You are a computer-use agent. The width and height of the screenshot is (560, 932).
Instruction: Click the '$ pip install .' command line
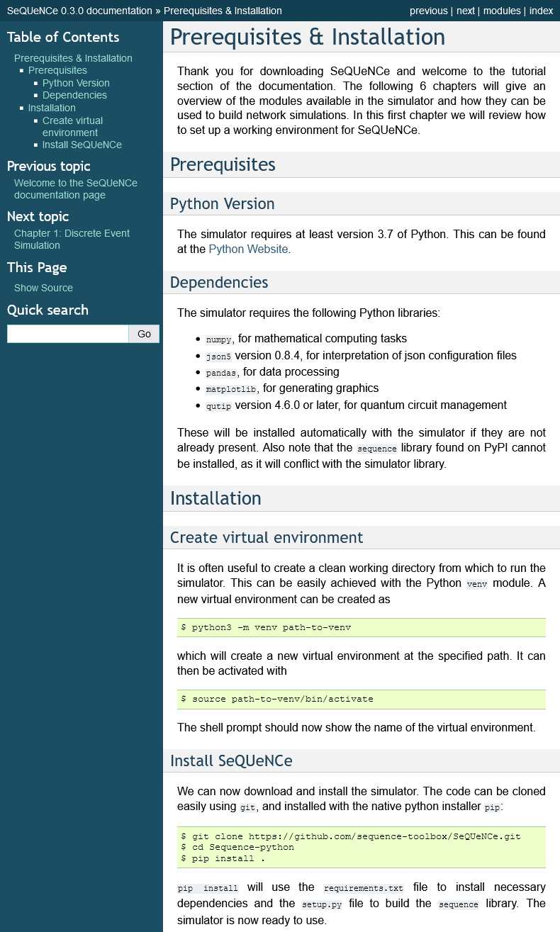pyautogui.click(x=223, y=858)
